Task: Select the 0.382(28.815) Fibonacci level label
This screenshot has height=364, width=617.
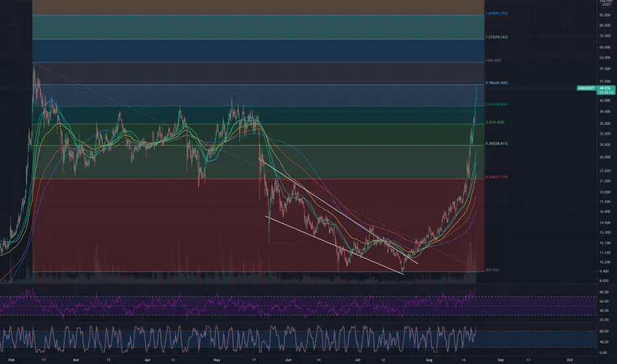Action: coord(497,144)
